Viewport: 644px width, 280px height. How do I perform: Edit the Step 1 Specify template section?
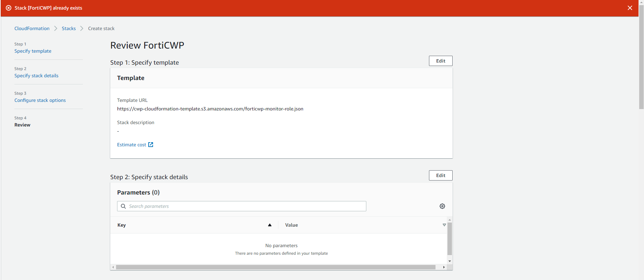pyautogui.click(x=441, y=61)
